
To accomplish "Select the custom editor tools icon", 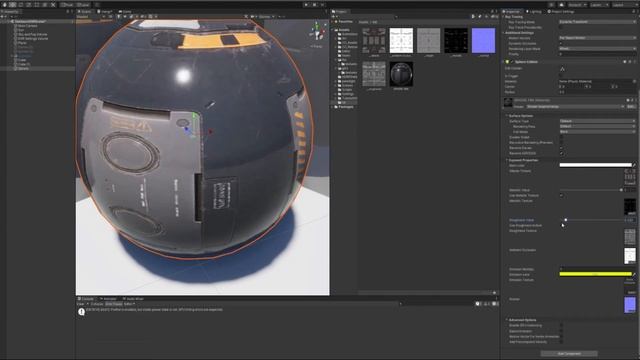I will click(53, 5).
